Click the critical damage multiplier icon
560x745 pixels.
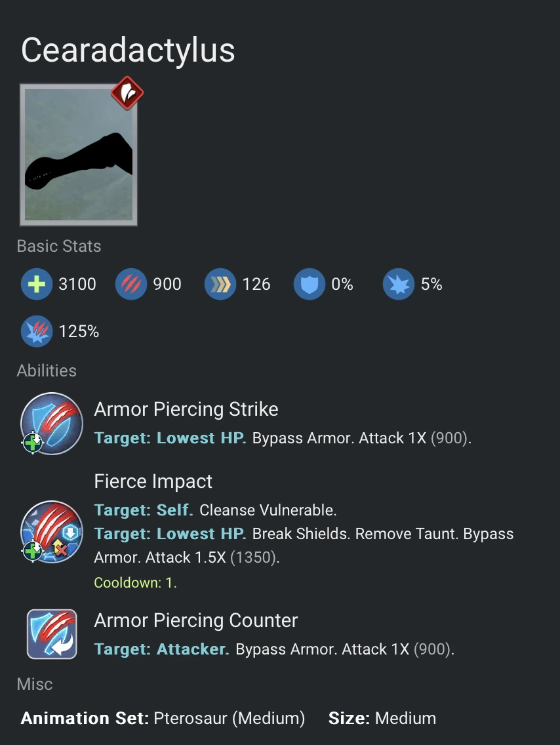pos(36,331)
